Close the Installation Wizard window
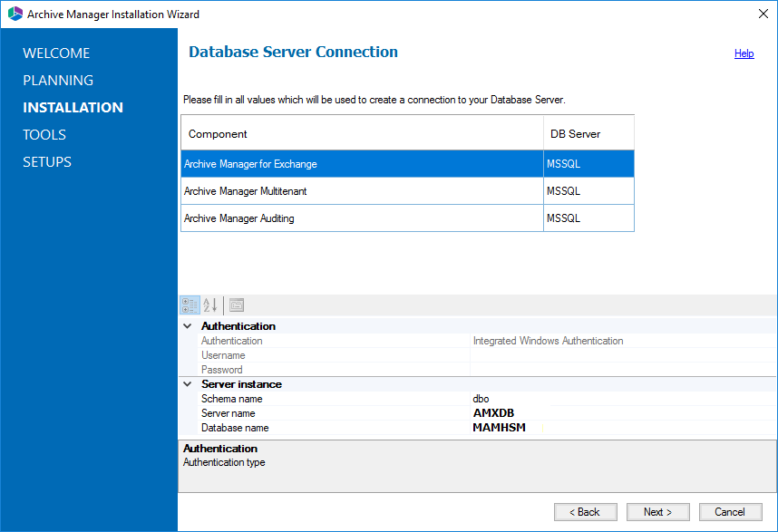 (x=761, y=14)
